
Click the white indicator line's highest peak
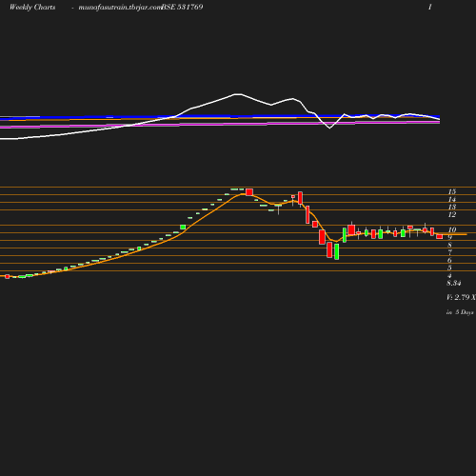(x=237, y=94)
